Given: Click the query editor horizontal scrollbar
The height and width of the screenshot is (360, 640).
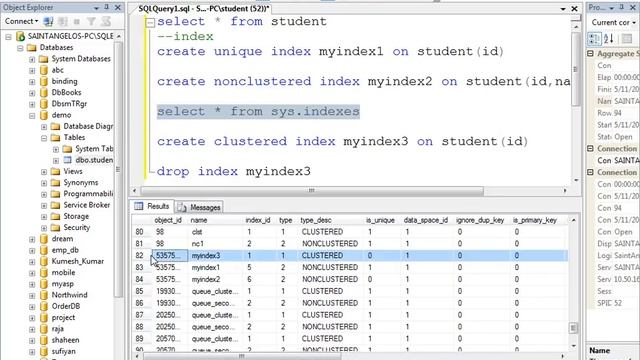Looking at the screenshot, I should point(312,191).
